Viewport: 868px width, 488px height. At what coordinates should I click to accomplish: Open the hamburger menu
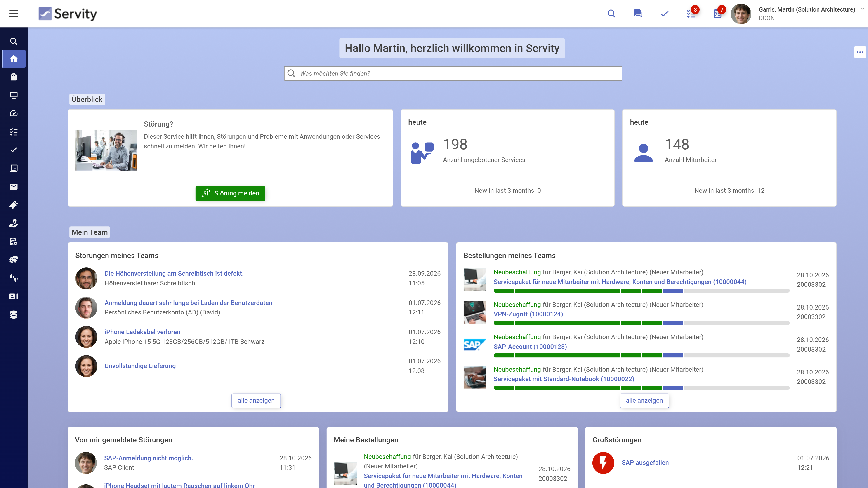point(14,14)
